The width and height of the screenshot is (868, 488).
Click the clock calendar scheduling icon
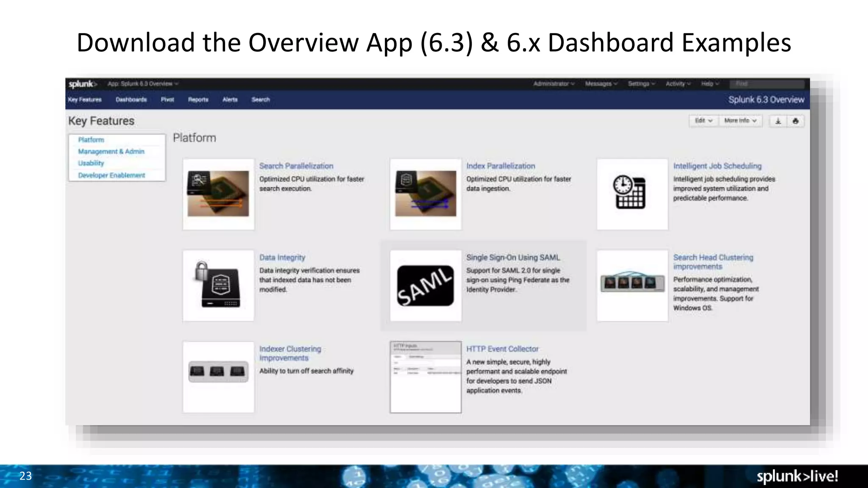632,194
